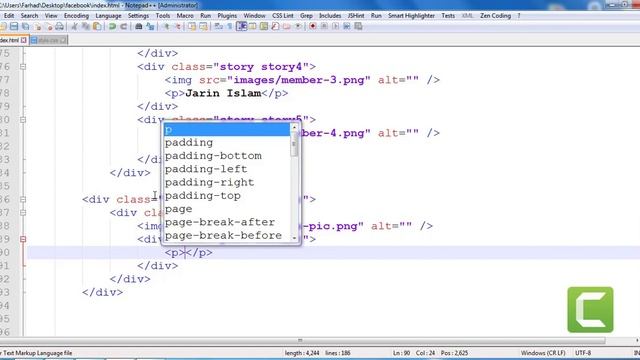Image resolution: width=640 pixels, height=360 pixels.
Task: Click Windows (CR LF) status field
Action: point(543,353)
